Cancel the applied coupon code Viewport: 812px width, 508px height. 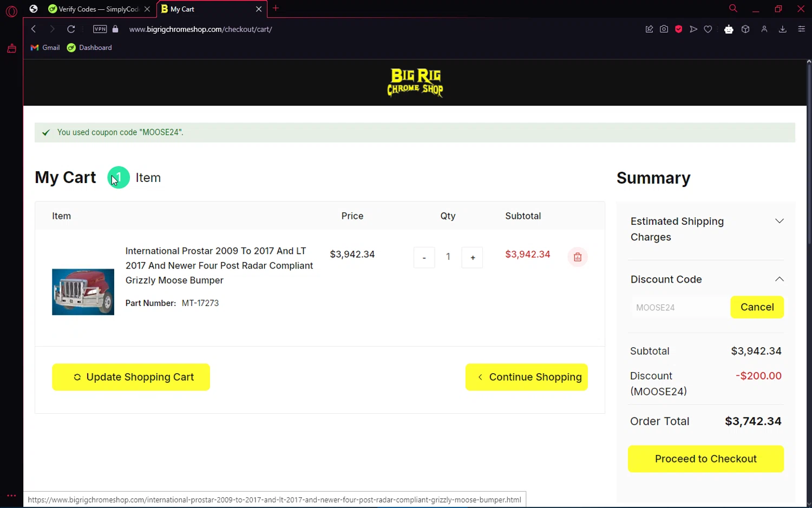(757, 307)
